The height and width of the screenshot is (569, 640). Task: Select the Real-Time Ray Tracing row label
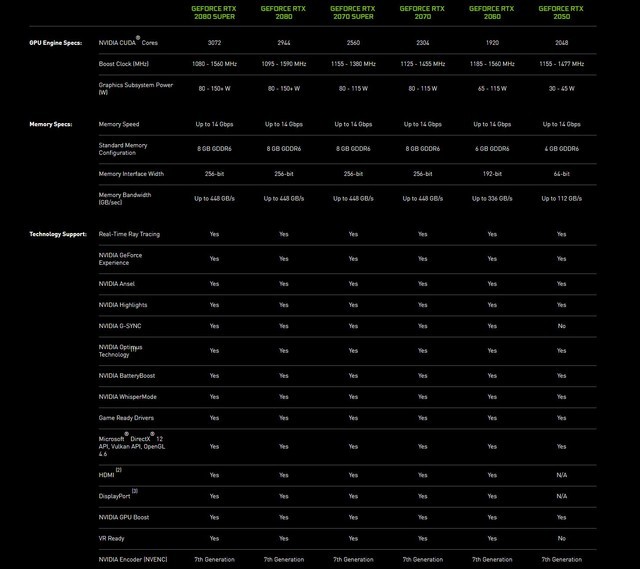(x=129, y=234)
